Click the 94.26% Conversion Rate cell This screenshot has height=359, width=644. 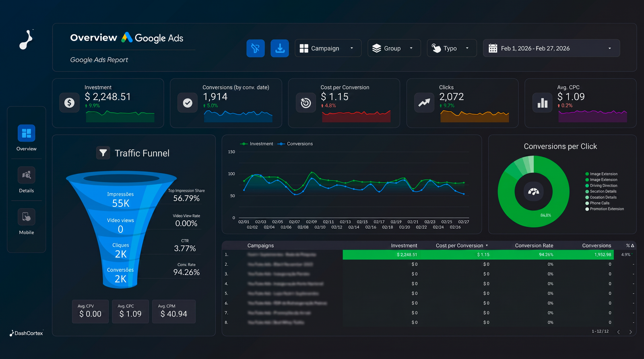(546, 254)
